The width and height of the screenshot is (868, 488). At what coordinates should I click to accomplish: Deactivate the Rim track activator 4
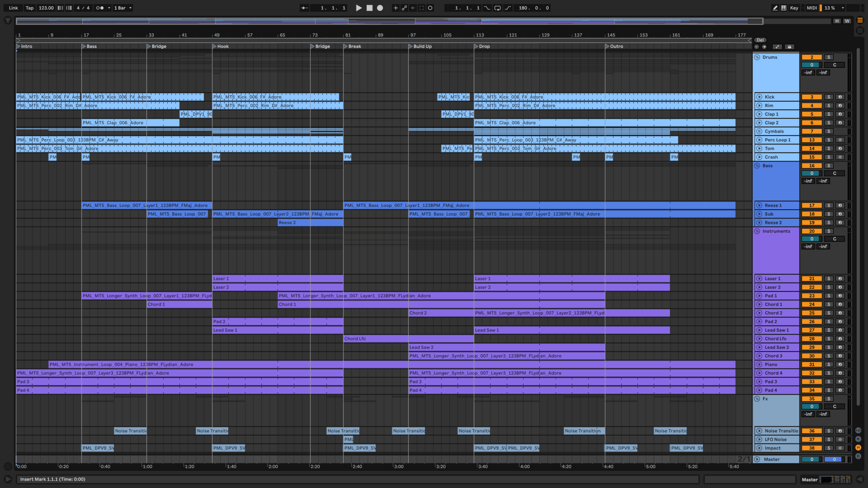point(811,105)
